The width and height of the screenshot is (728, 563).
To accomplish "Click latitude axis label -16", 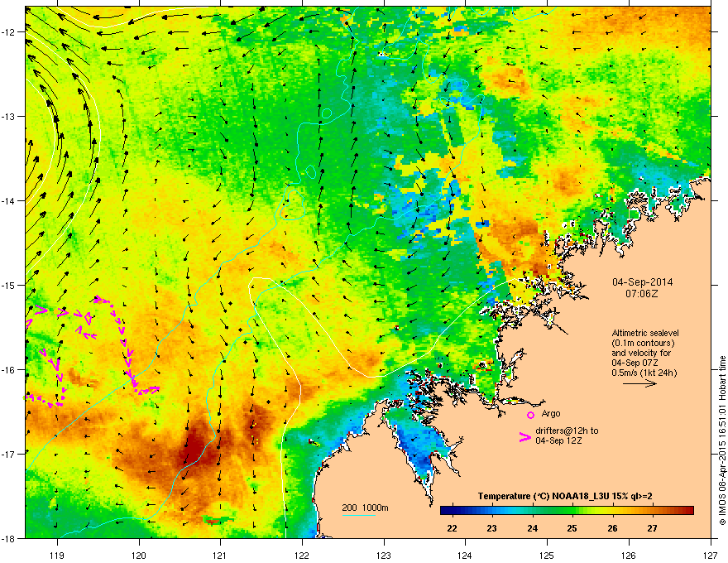I will coord(9,369).
